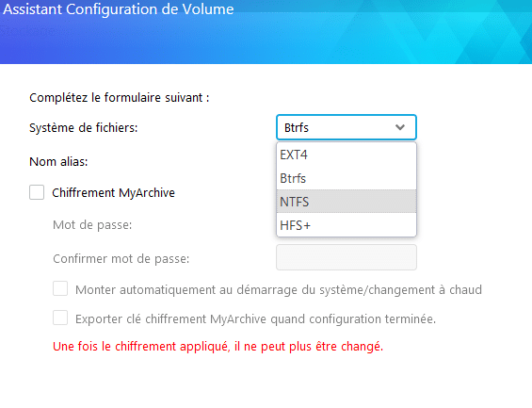Enable the Chiffrement MyArchive checkbox

pos(37,192)
